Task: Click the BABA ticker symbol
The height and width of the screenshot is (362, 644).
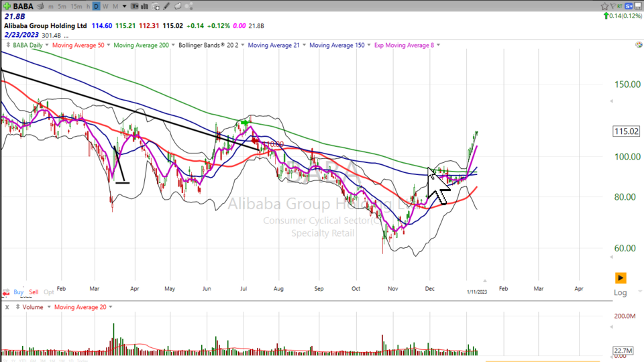Action: [23, 6]
